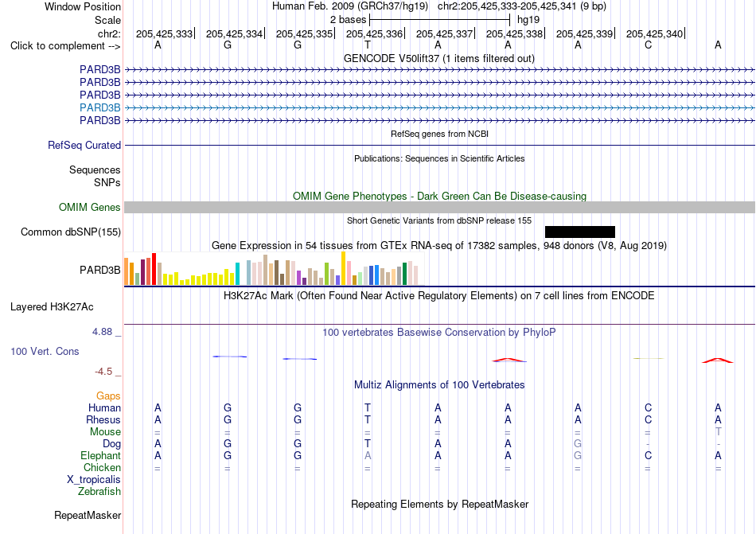Click the GTEx Gene Expression track title
Screen dimensions: 756x534
pos(439,245)
